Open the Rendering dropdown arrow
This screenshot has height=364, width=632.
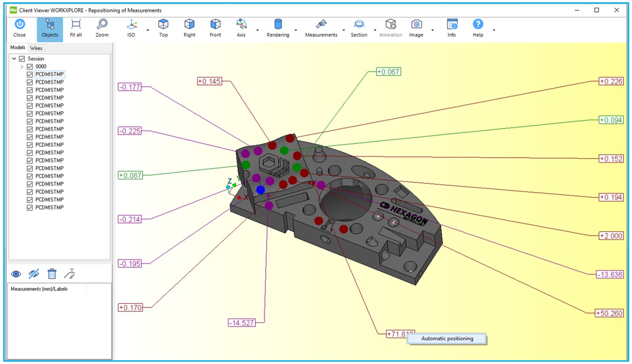tap(296, 30)
